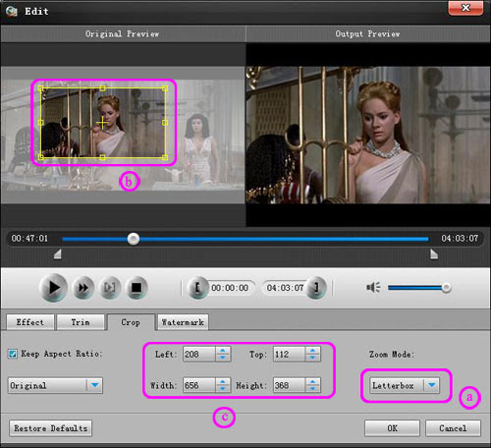
Task: Click the Width input field
Action: click(199, 385)
